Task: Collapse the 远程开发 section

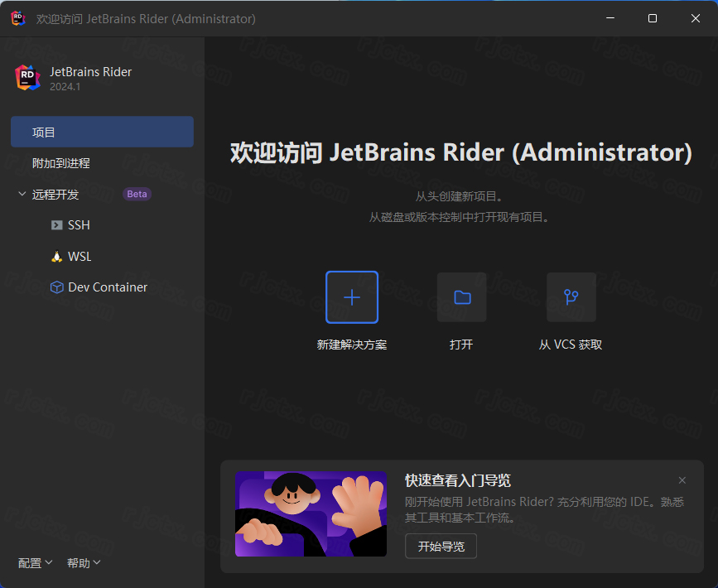Action: tap(22, 194)
